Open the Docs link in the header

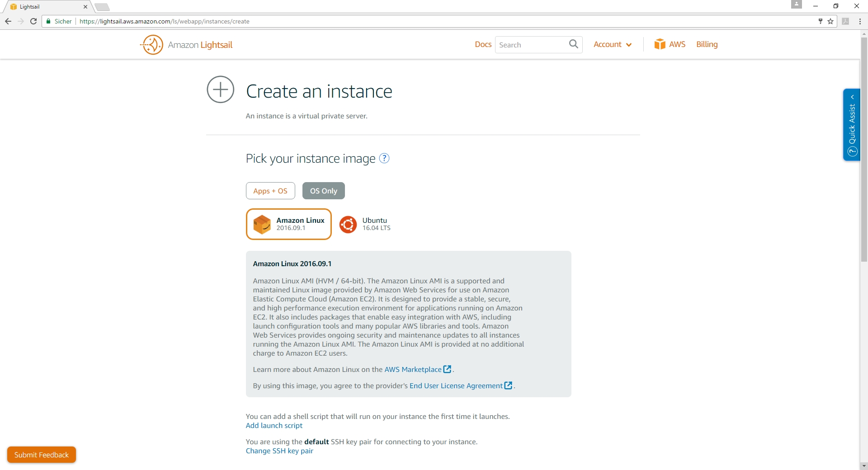coord(483,44)
